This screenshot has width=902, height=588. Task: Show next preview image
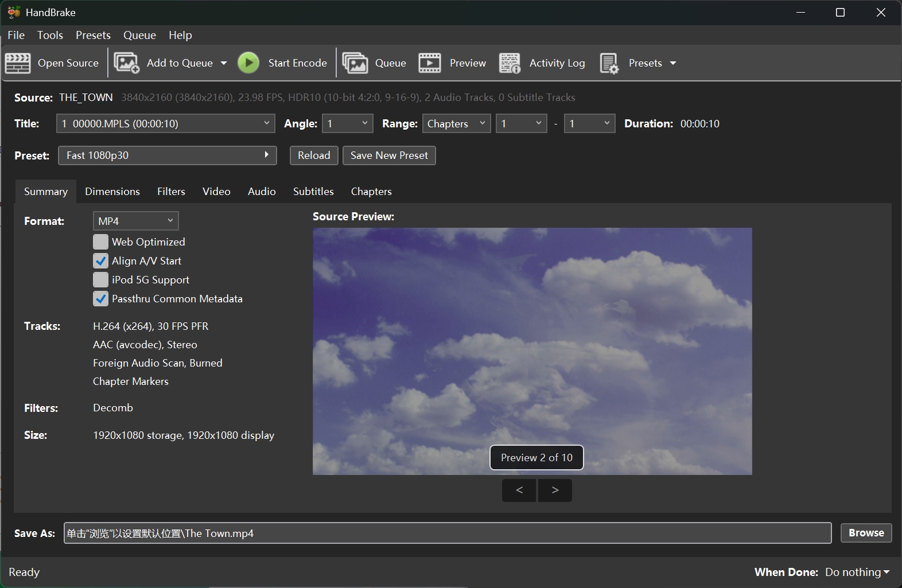pyautogui.click(x=555, y=490)
